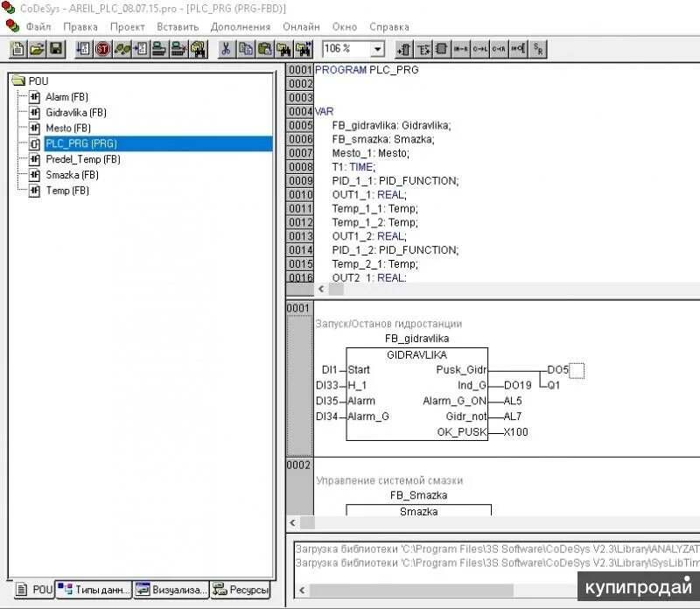This screenshot has width=700, height=609.
Task: Select Smazka (FB) in POU tree
Action: (x=72, y=175)
